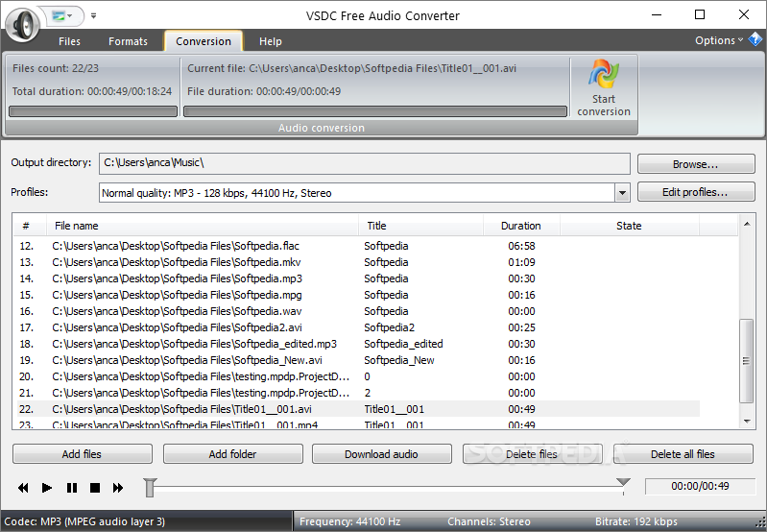The width and height of the screenshot is (767, 532).
Task: Click Delete all files button
Action: click(683, 454)
